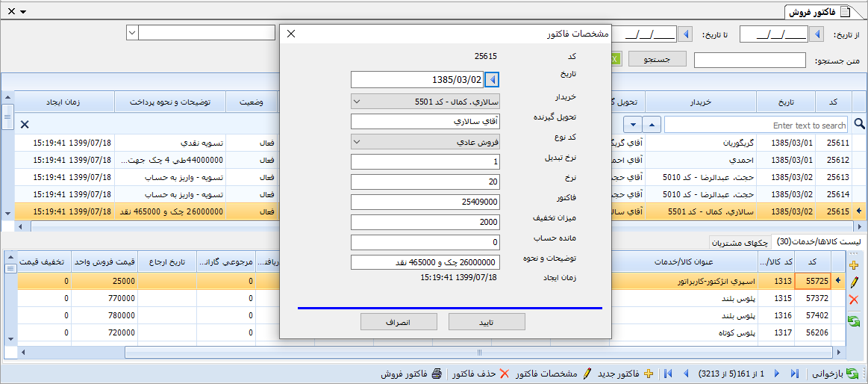This screenshot has height=384, width=868.
Task: Open date picker arrow for از تاریخ
Action: [x=817, y=35]
